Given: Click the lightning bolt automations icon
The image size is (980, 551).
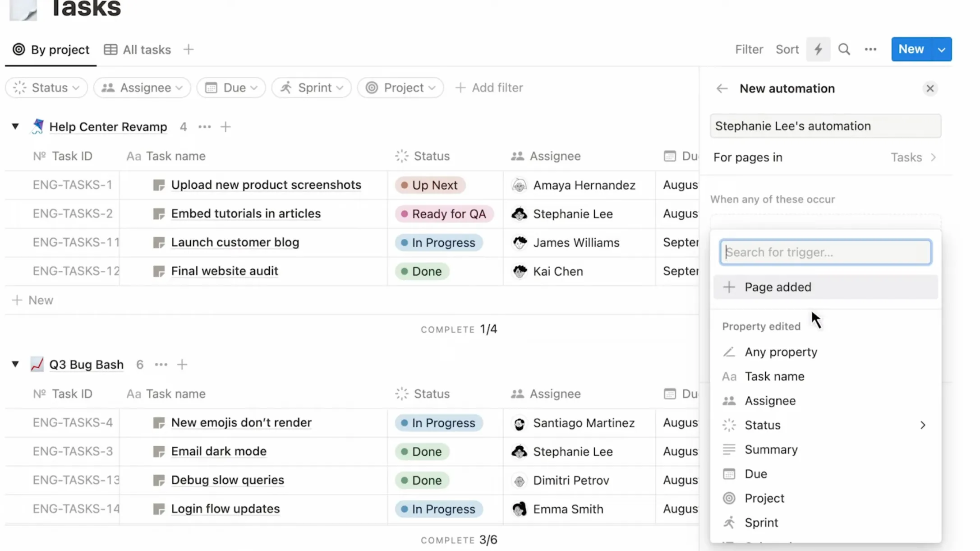Looking at the screenshot, I should 818,49.
